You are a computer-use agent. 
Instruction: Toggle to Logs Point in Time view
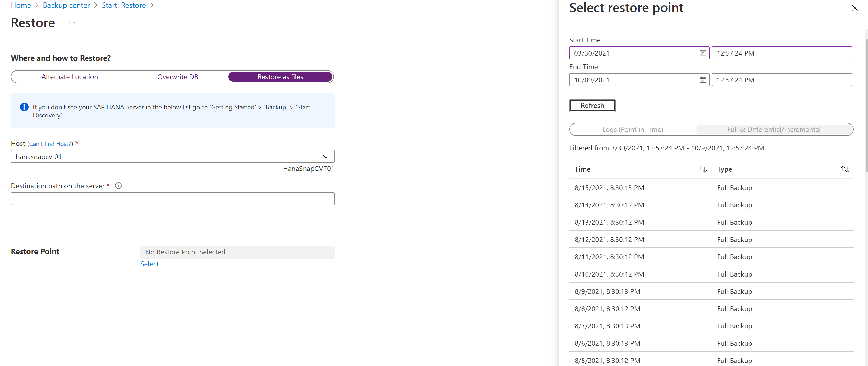633,129
